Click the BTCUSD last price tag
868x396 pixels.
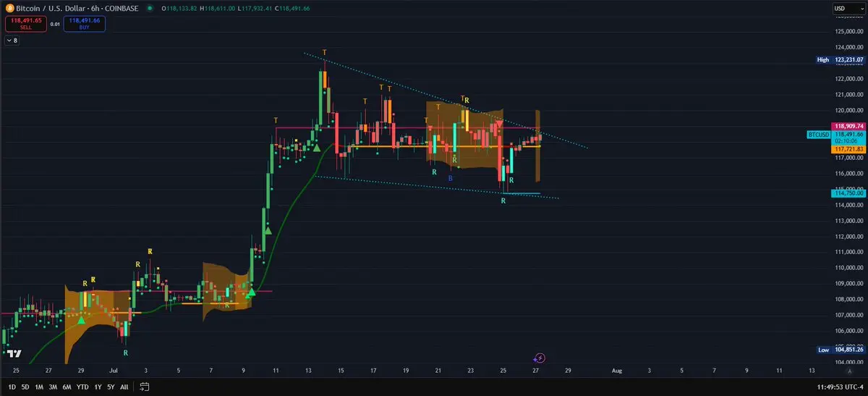817,134
